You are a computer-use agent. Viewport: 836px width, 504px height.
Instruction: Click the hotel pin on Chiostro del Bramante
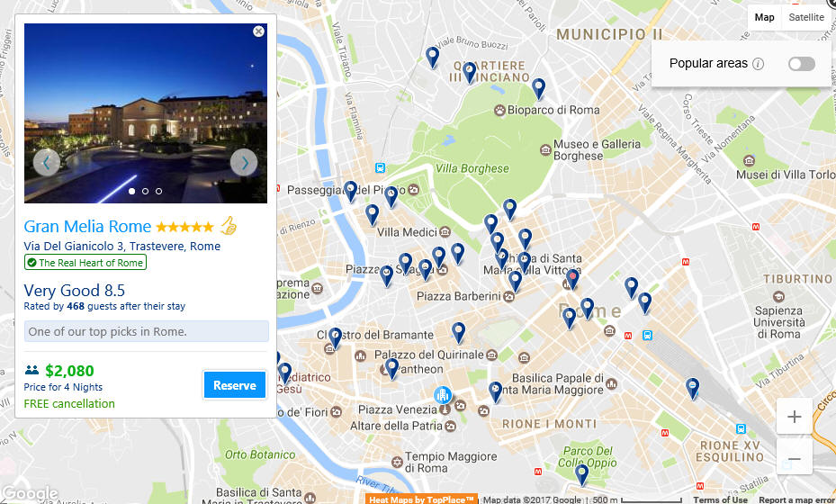pyautogui.click(x=335, y=338)
